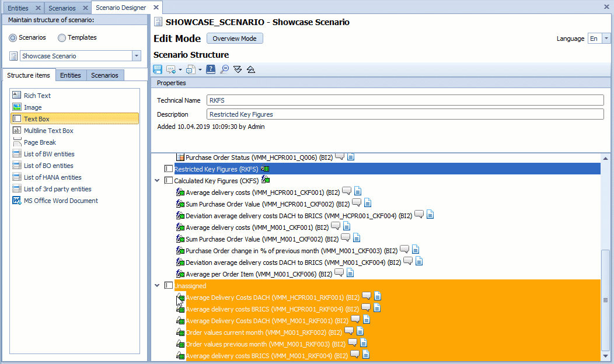Open the Language dropdown showing En

tap(605, 38)
